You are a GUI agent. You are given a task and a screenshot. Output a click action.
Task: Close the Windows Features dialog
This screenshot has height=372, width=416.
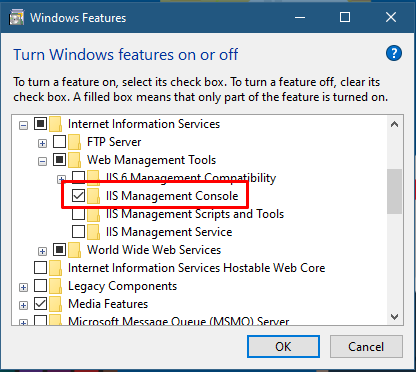point(391,17)
